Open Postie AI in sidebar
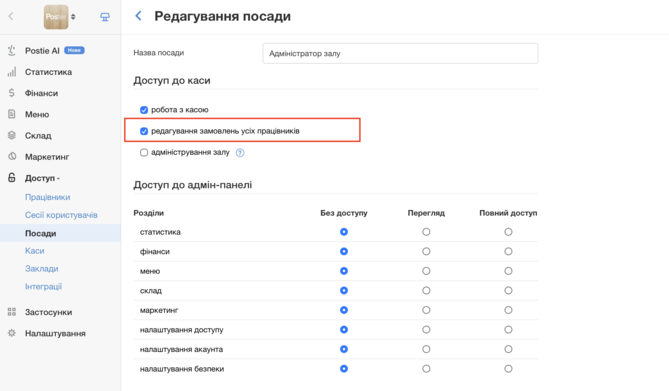Screen dimensions: 669x391 [x=42, y=51]
